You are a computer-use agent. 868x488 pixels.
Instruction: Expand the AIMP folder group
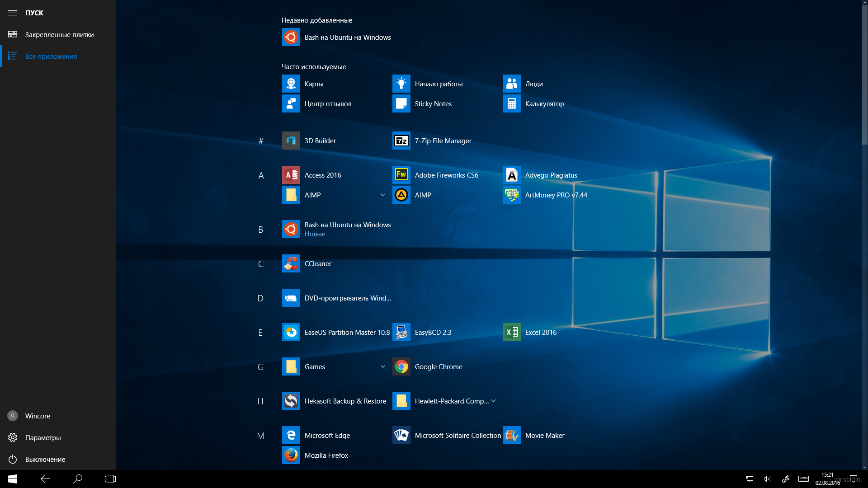[382, 194]
